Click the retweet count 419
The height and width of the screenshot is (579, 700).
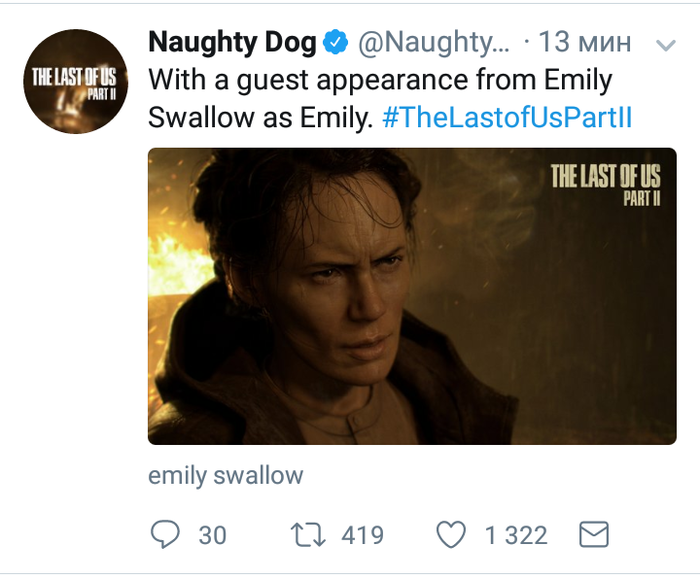(x=362, y=536)
